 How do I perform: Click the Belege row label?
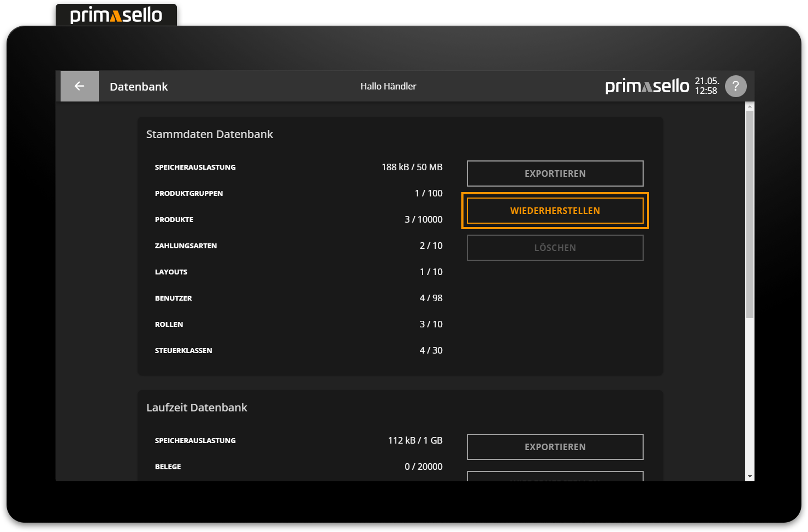coord(168,467)
